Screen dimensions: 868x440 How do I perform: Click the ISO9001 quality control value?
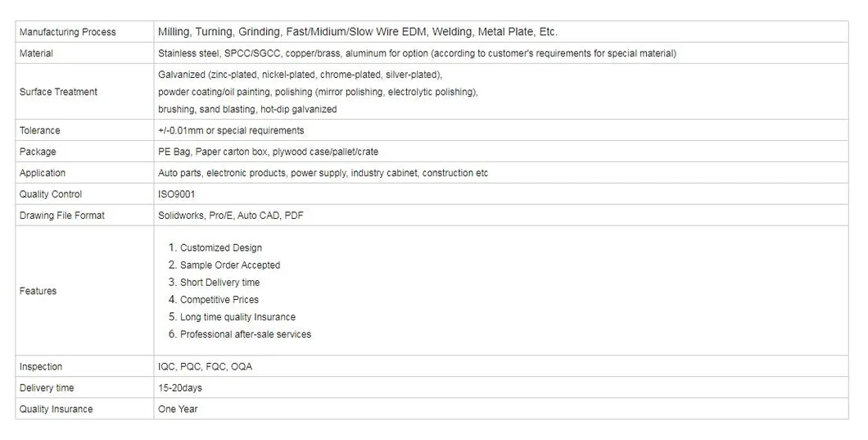click(x=176, y=194)
